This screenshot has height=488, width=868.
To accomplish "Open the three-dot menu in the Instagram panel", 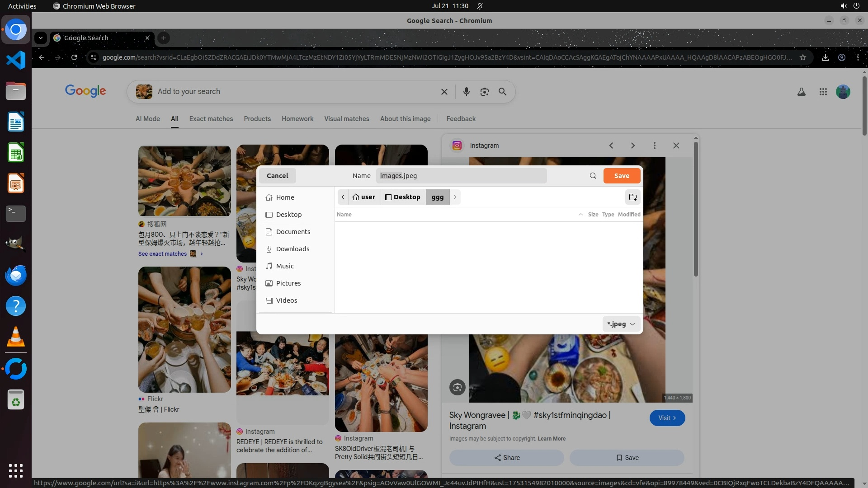I will [x=654, y=145].
